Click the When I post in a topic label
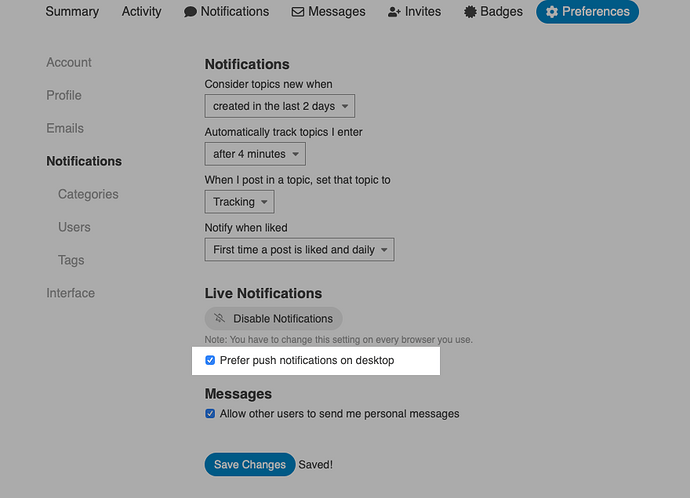Screen dimensions: 690x498 pyautogui.click(x=297, y=180)
